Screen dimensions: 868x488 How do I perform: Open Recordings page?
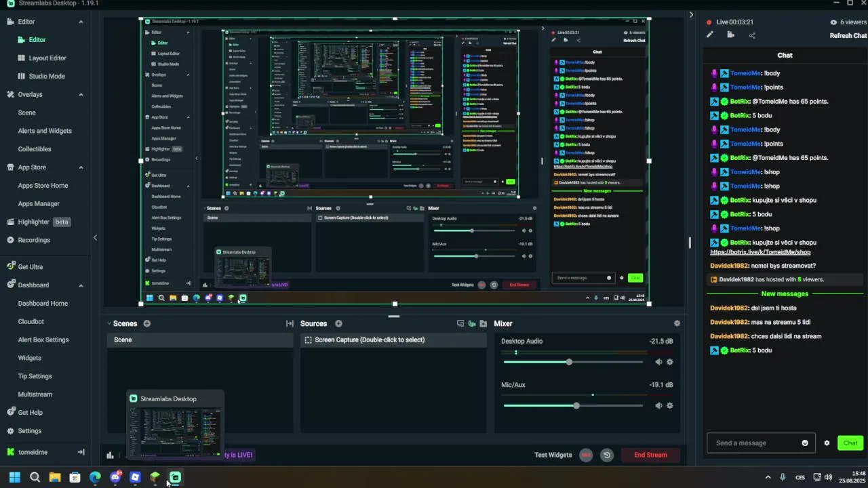(x=28, y=240)
